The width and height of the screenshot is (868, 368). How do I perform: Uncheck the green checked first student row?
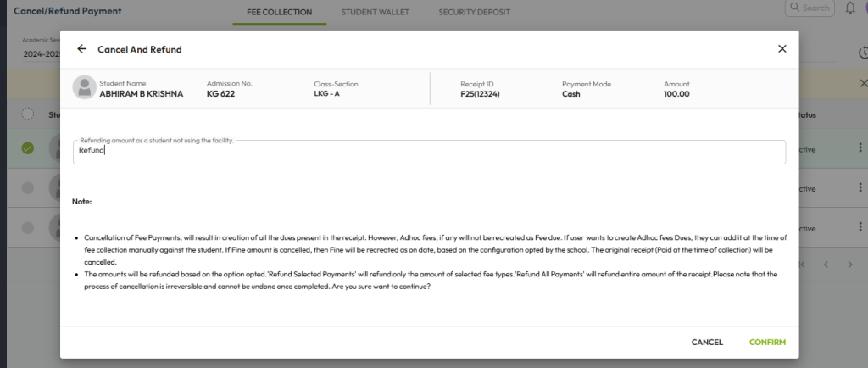27,148
